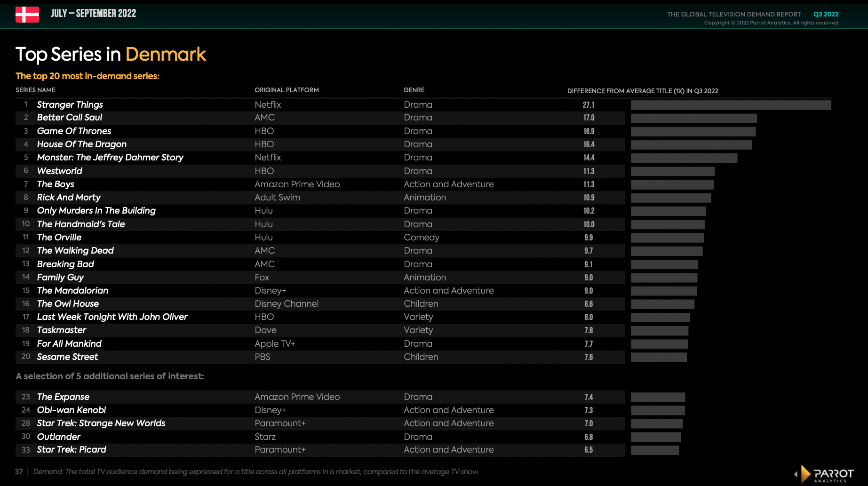Click the Original Platform column header

click(287, 90)
